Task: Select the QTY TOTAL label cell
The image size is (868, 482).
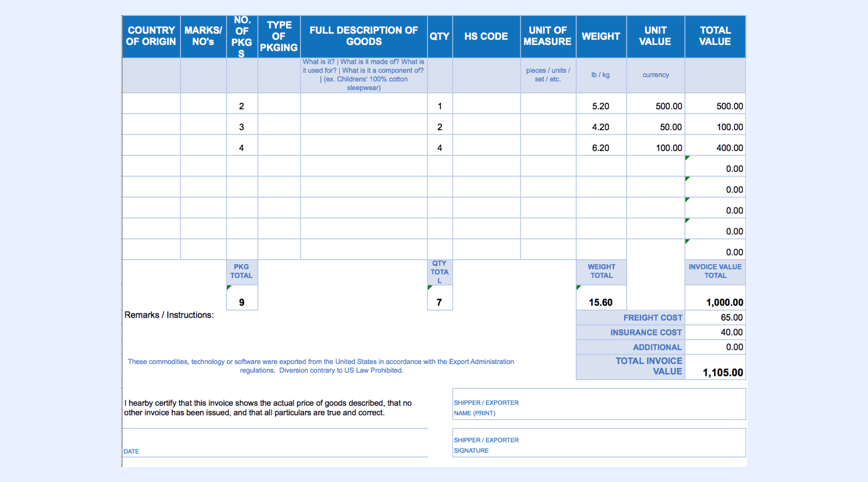Action: click(440, 272)
